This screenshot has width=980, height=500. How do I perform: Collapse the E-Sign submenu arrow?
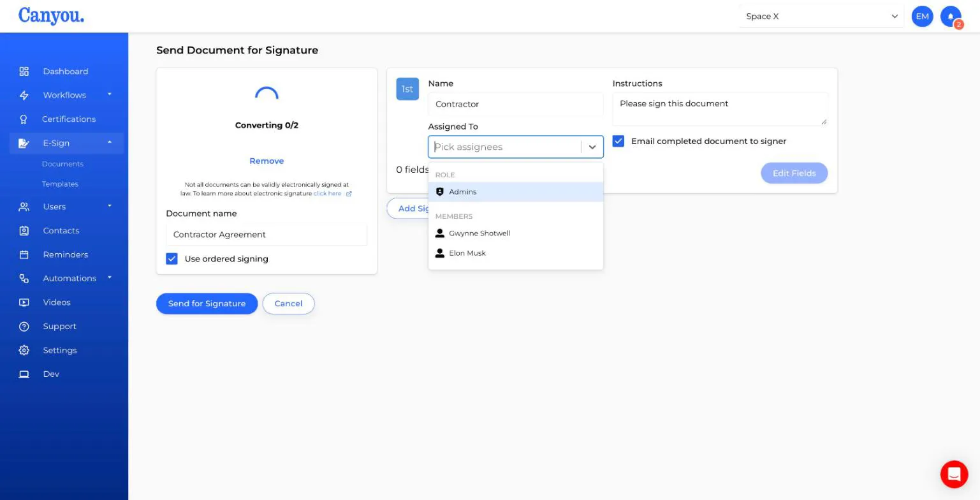click(x=110, y=142)
